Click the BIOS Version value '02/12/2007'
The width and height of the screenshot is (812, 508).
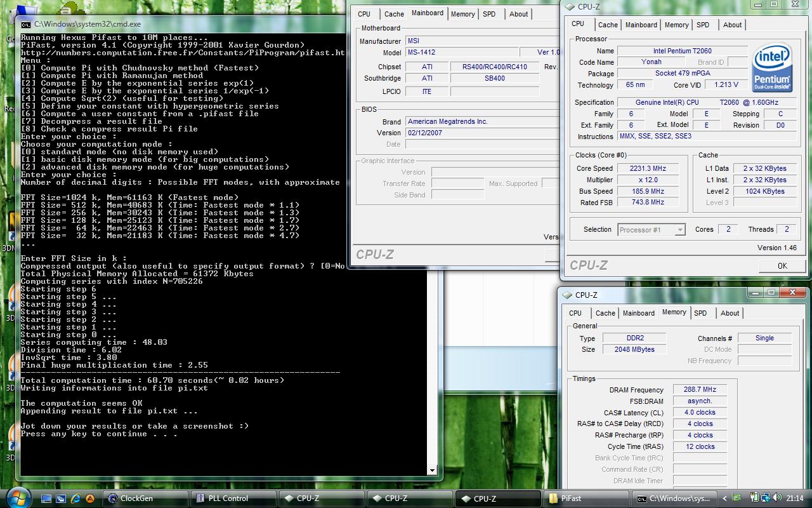pos(483,133)
